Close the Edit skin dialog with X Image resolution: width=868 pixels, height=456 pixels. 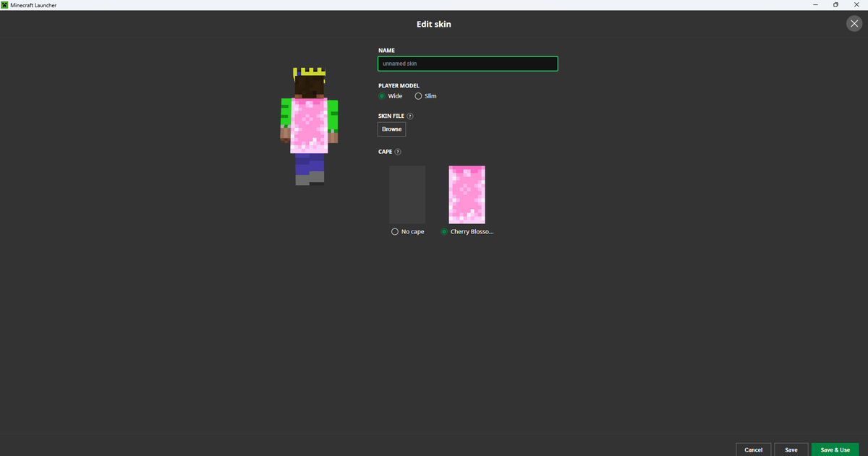(854, 24)
